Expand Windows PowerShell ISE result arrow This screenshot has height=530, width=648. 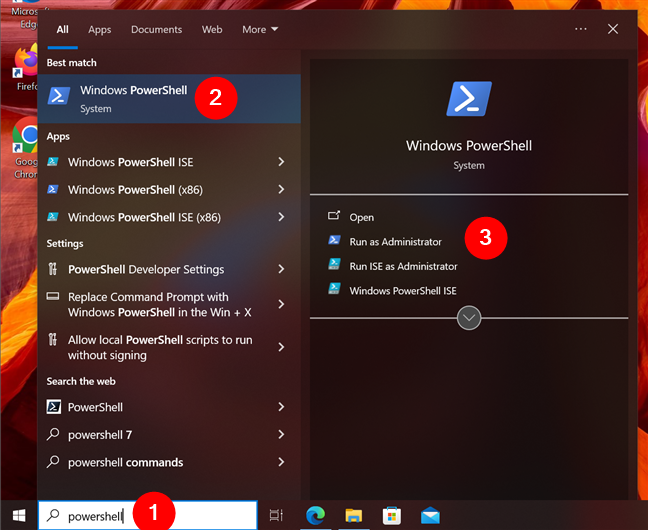pos(281,162)
